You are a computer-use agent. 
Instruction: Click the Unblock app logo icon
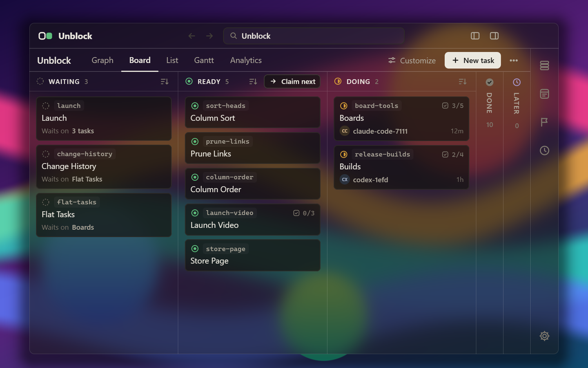click(45, 36)
